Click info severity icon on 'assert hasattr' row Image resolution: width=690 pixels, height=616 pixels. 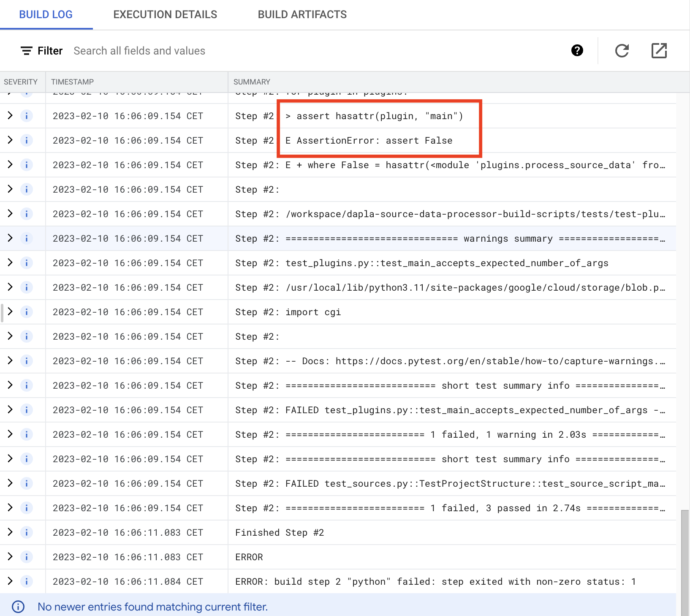pyautogui.click(x=27, y=116)
